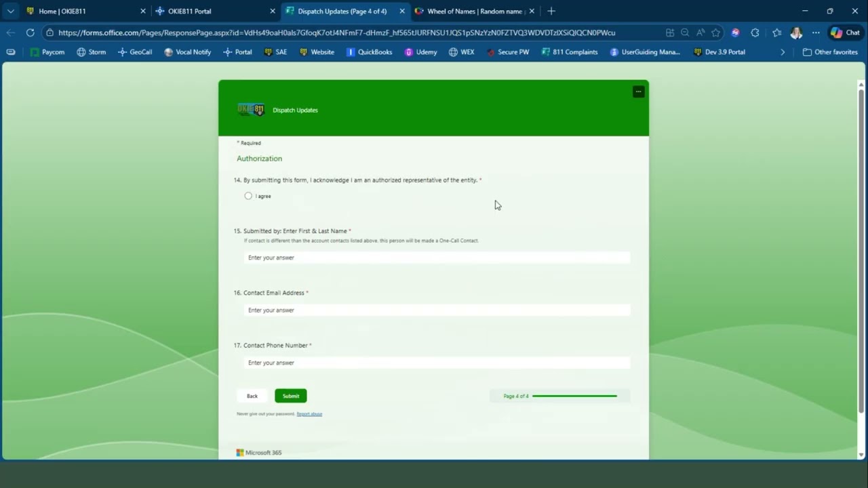Viewport: 868px width, 488px height.
Task: Open the Dev 3.9 Portal bookmark
Action: pos(719,52)
